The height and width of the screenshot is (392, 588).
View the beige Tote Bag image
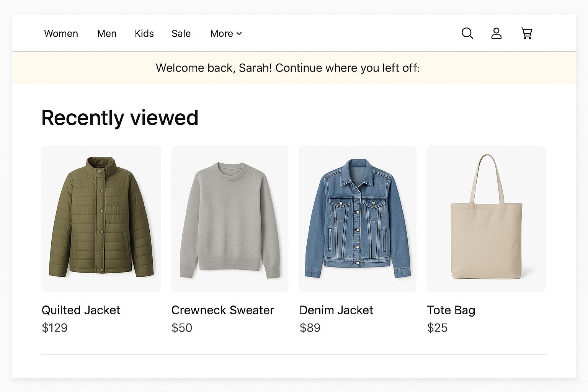click(x=486, y=218)
